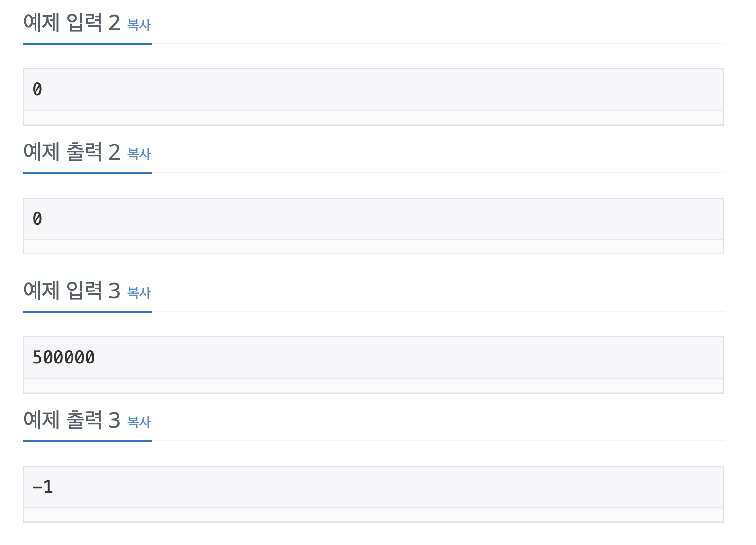Click the 예제 출력 2 heading
The image size is (756, 545).
pos(72,152)
